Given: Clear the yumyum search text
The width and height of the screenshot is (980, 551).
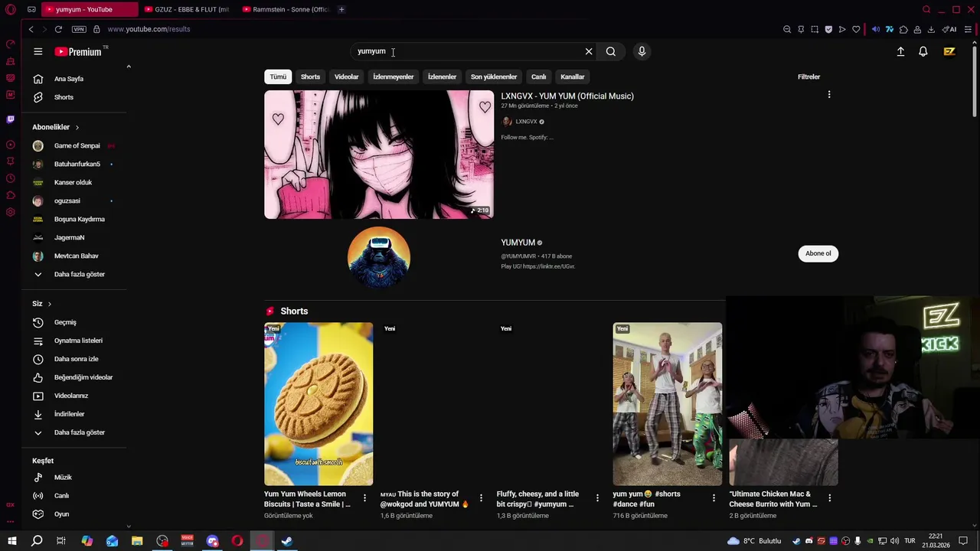Looking at the screenshot, I should click(x=589, y=51).
